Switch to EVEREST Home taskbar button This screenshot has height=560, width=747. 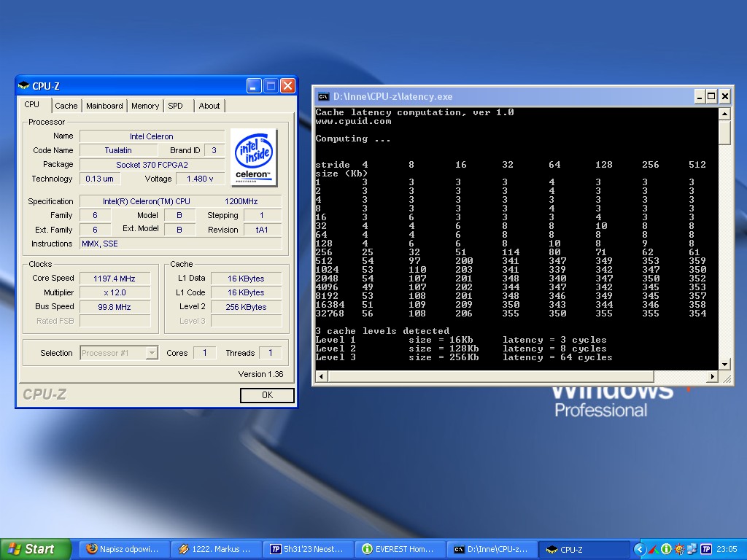(400, 549)
